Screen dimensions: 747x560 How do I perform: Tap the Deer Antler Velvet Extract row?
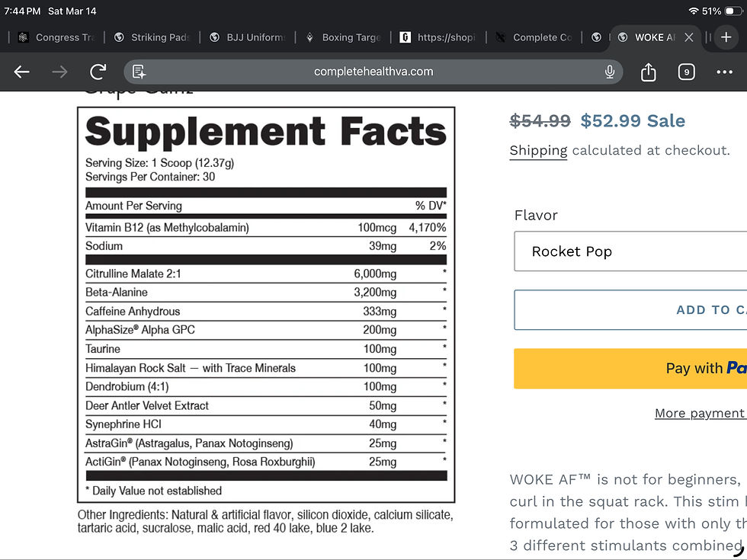pos(266,405)
